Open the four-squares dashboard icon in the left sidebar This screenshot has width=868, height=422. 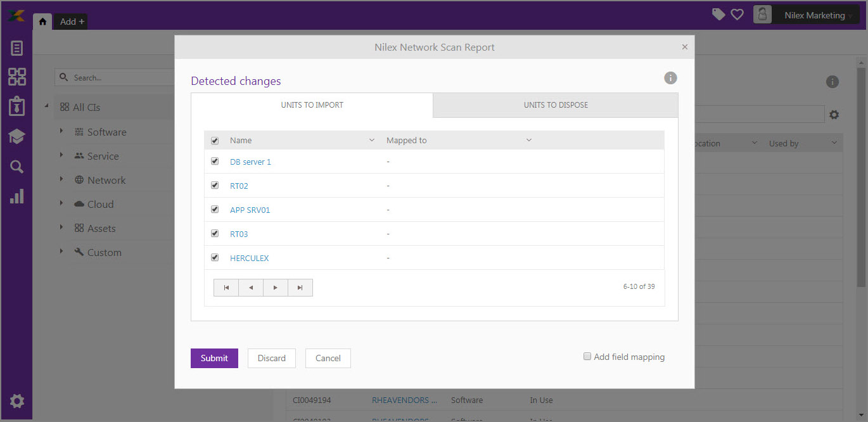point(17,77)
